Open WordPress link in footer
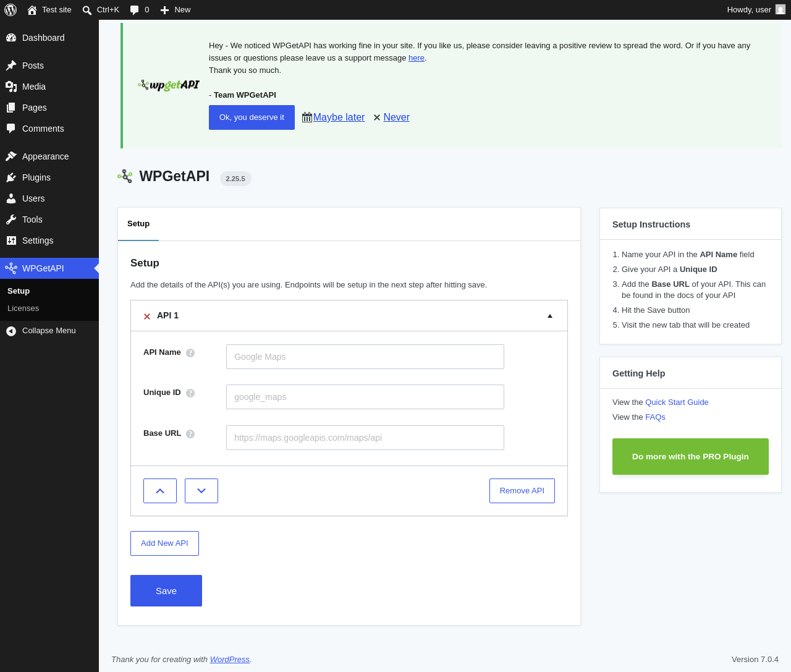The height and width of the screenshot is (672, 791). tap(230, 660)
